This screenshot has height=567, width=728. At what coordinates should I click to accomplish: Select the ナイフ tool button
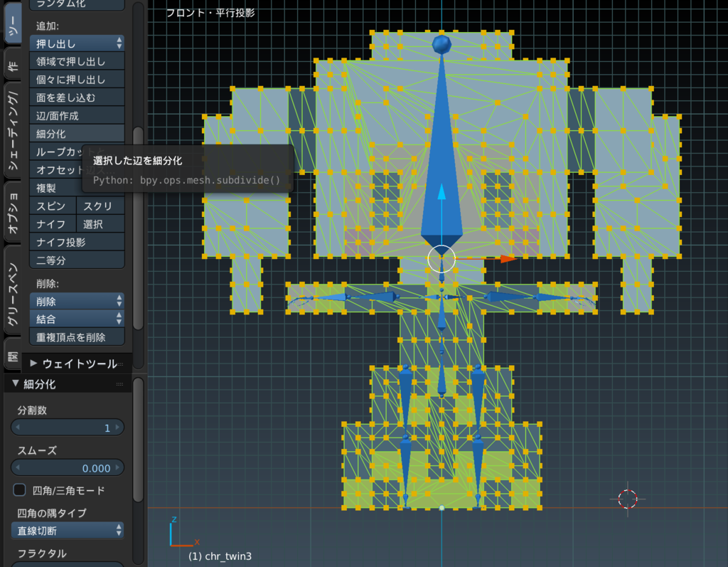[x=53, y=224]
